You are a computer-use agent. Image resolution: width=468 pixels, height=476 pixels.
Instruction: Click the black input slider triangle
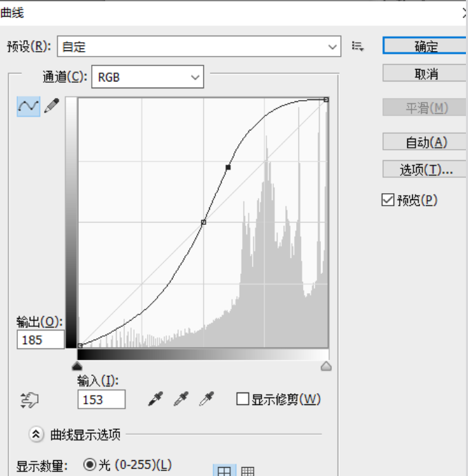point(77,366)
